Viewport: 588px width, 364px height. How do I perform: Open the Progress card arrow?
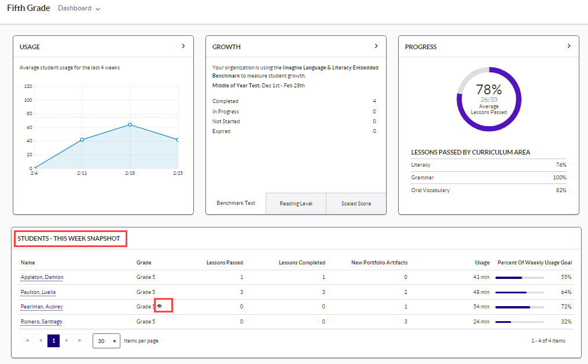click(569, 46)
